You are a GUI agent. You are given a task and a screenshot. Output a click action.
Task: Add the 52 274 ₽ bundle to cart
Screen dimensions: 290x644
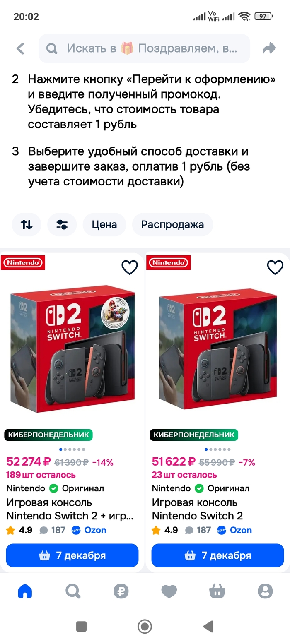72,555
